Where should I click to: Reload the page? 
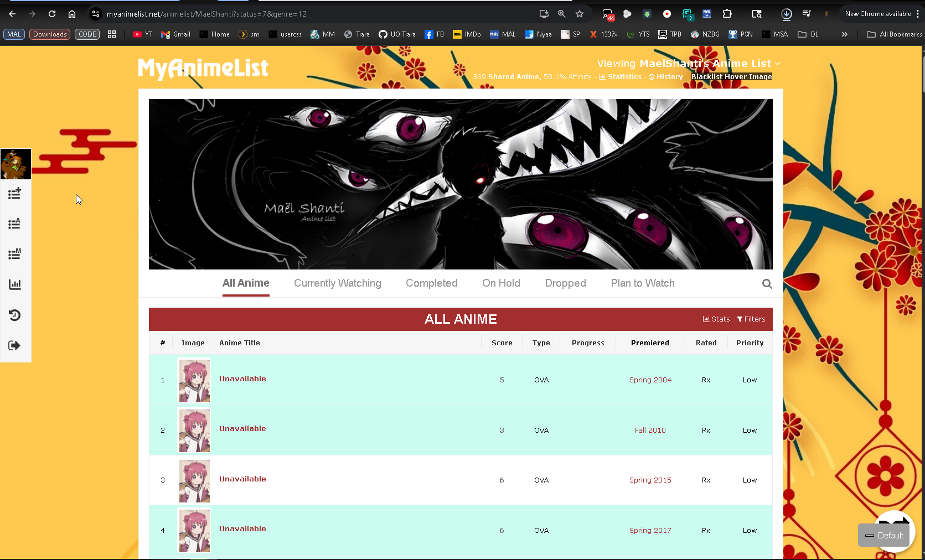point(52,14)
